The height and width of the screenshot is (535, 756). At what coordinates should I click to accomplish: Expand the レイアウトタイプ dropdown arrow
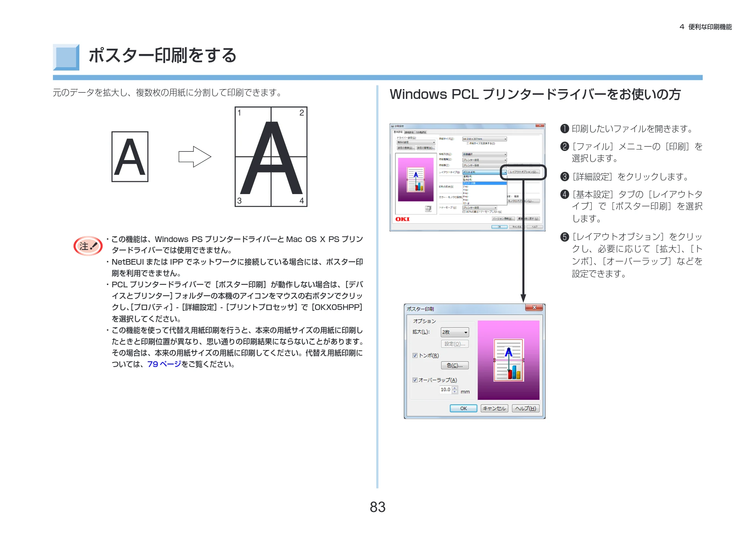[506, 173]
